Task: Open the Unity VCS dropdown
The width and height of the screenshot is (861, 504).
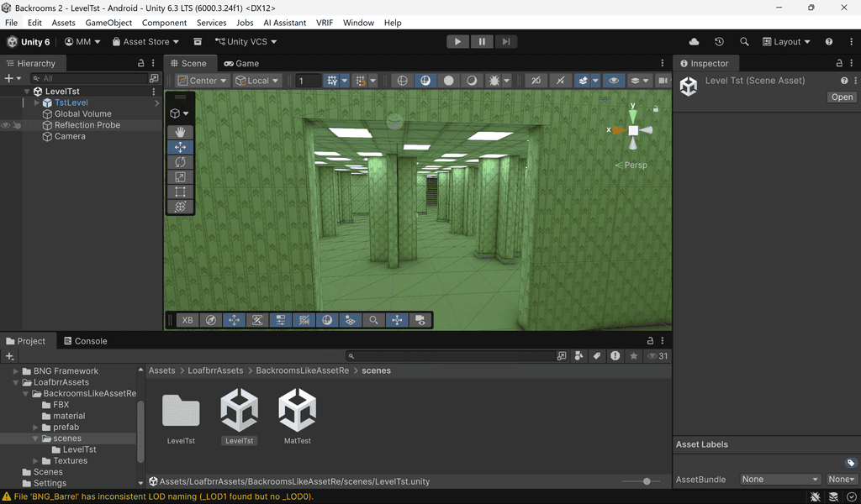Action: click(246, 42)
